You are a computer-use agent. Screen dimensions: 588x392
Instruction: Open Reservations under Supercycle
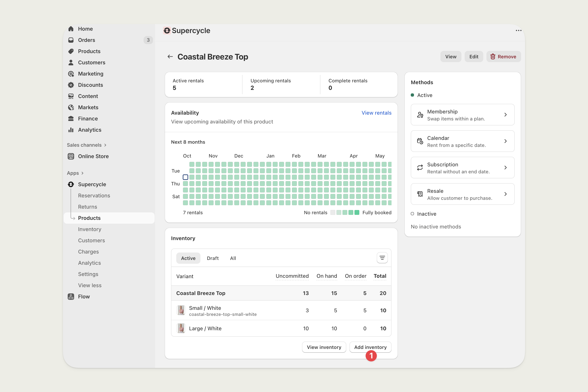tap(94, 196)
